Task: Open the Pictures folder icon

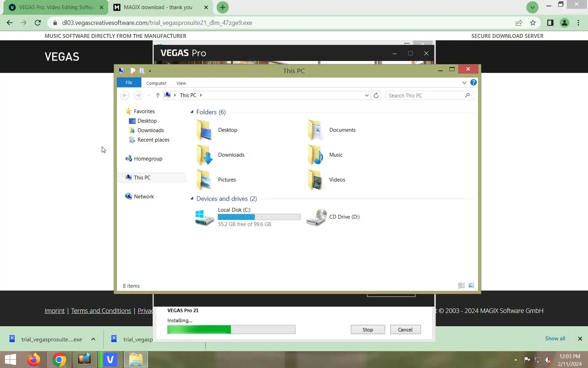Action: tap(204, 180)
